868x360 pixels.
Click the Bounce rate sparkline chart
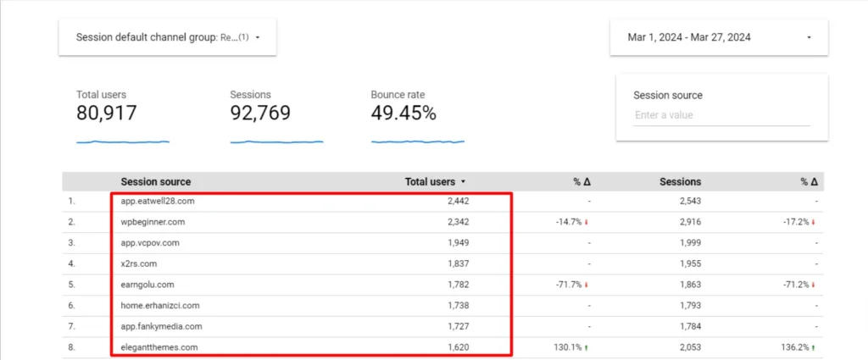point(418,141)
